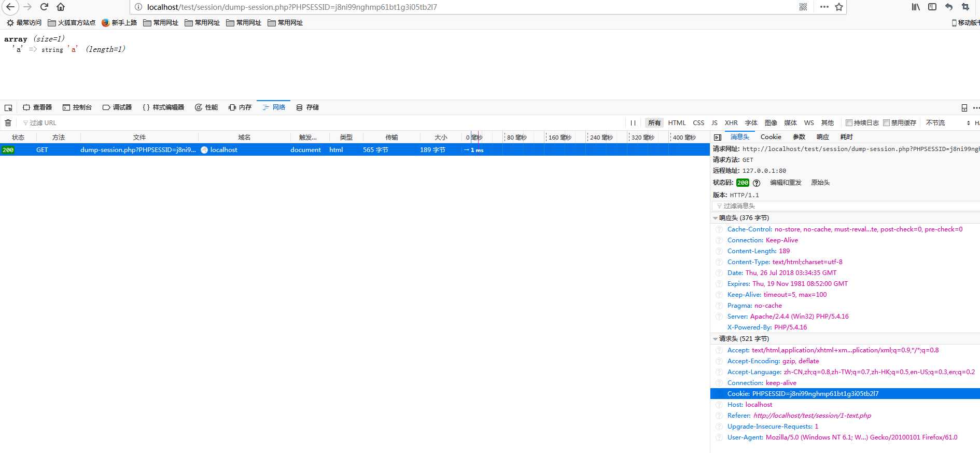Filter requests by JS
Viewport: 980px width, 453px height.
(715, 122)
